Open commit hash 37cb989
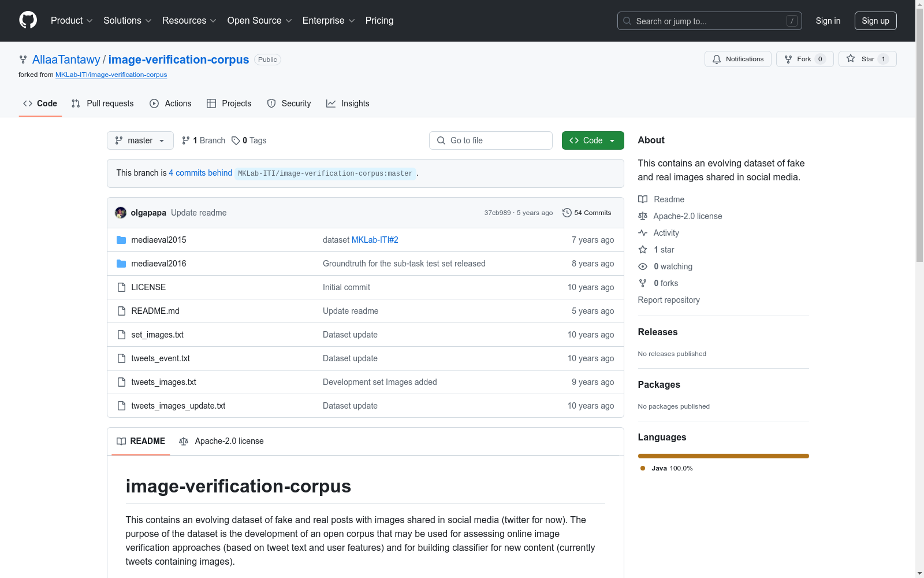Image resolution: width=924 pixels, height=578 pixels. click(498, 213)
